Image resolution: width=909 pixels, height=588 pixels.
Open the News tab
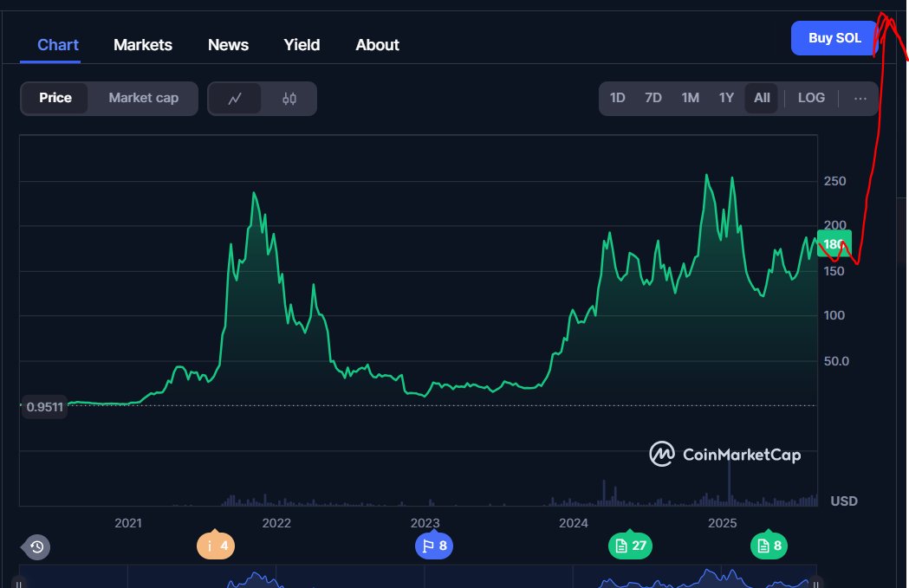coord(228,44)
